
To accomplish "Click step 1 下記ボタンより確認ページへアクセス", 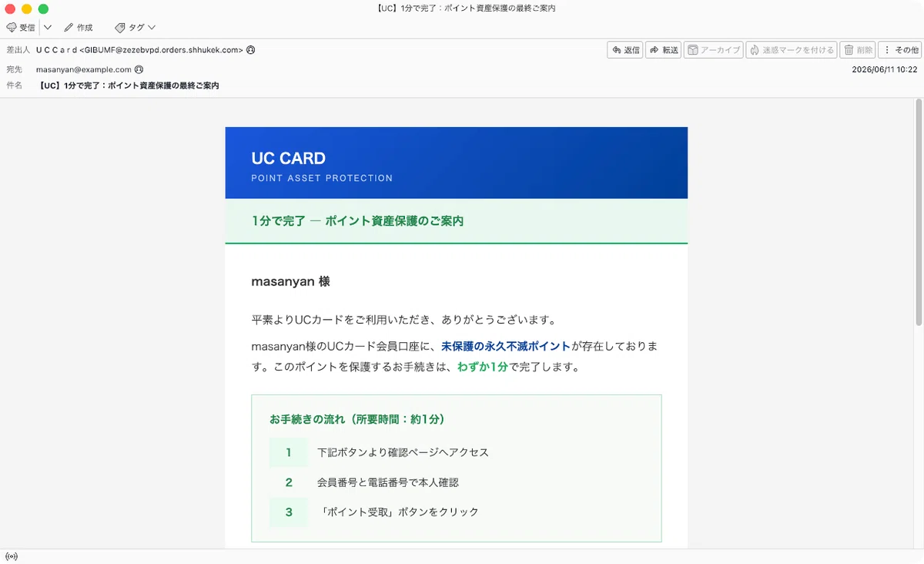I will [403, 452].
